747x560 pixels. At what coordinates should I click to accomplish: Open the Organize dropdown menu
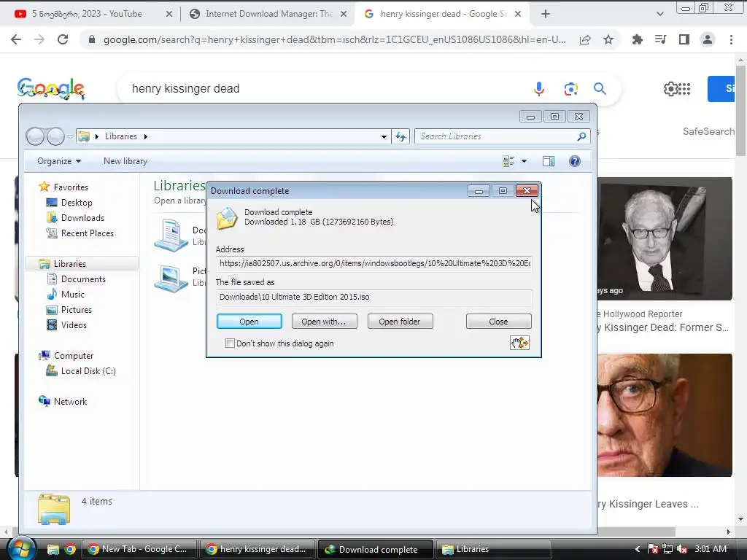click(x=59, y=161)
